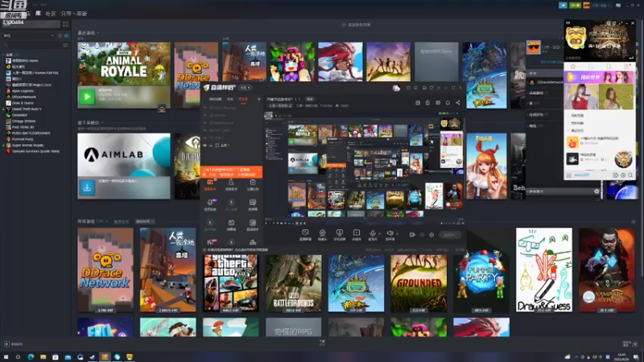This screenshot has height=362, width=644.
Task: Click the recent-history clock icon in sidebar
Action: click(60, 35)
